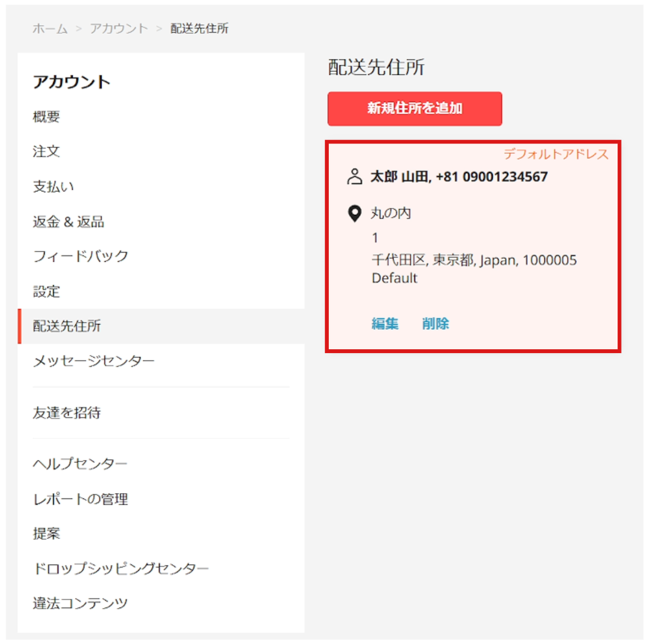Click 違法コンテンツ in the sidebar
Screen dimensions: 649x644
pos(80,603)
